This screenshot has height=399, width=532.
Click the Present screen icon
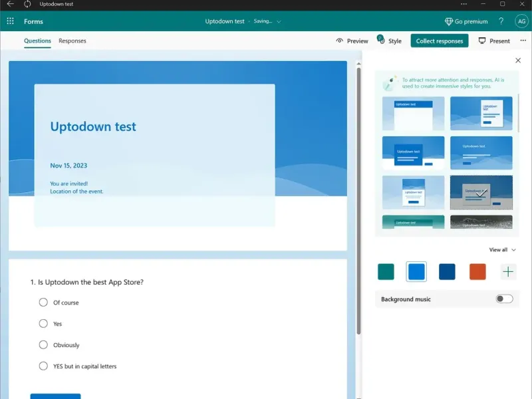pyautogui.click(x=482, y=41)
